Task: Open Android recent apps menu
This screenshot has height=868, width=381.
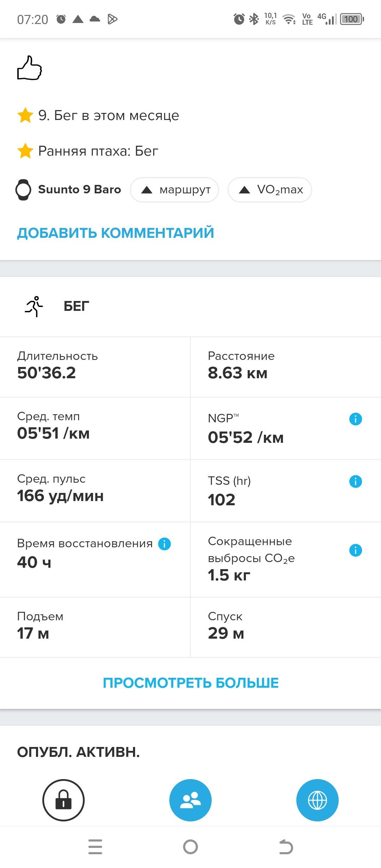Action: (95, 847)
